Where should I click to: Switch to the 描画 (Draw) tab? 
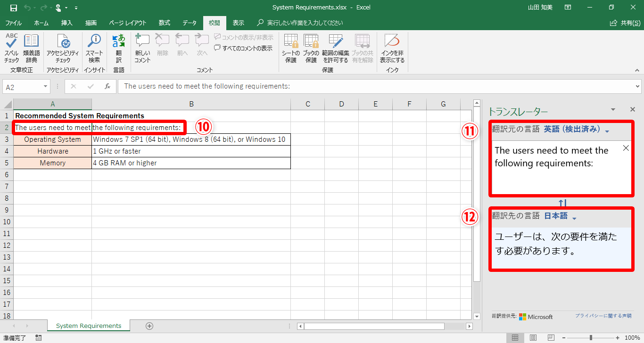(91, 23)
